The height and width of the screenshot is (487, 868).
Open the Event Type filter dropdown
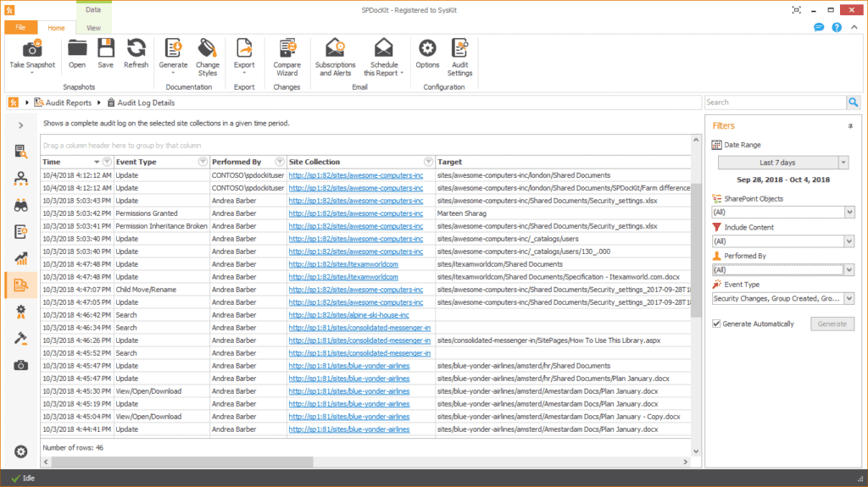coord(849,298)
